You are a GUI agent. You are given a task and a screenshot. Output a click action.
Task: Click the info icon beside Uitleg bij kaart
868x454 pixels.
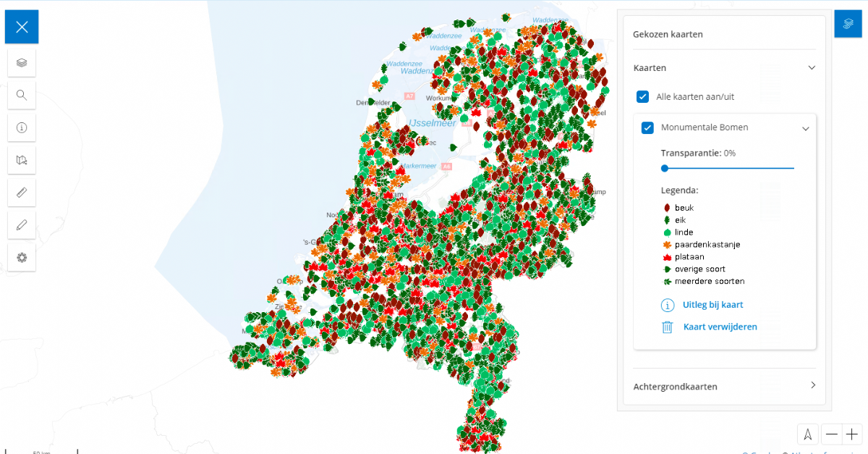tap(668, 305)
